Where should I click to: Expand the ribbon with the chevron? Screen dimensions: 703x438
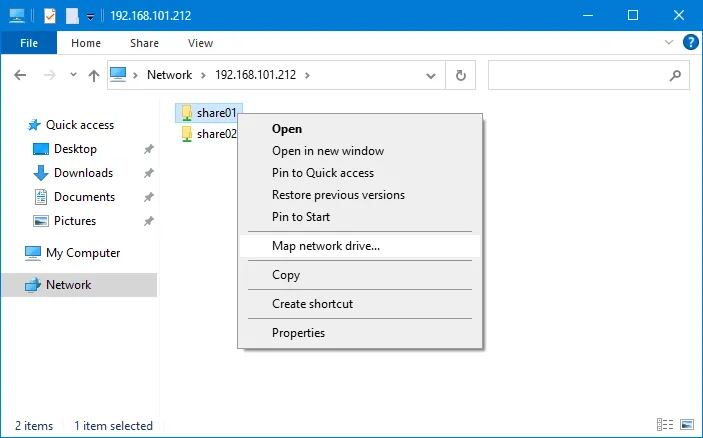[671, 43]
